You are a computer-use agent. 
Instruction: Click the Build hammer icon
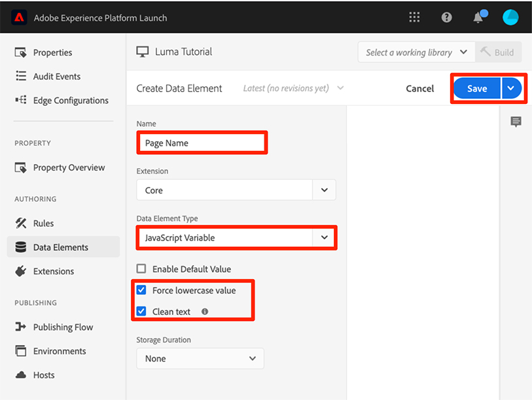(486, 52)
